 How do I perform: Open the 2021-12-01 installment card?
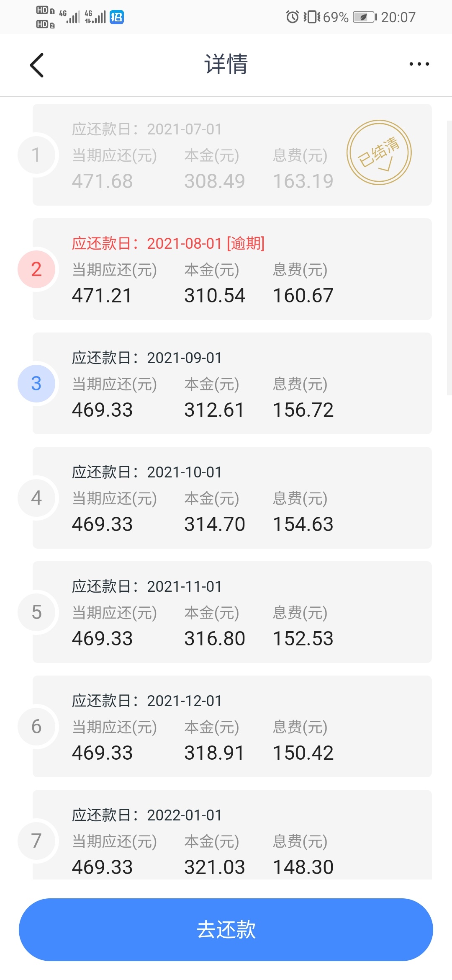coord(232,726)
